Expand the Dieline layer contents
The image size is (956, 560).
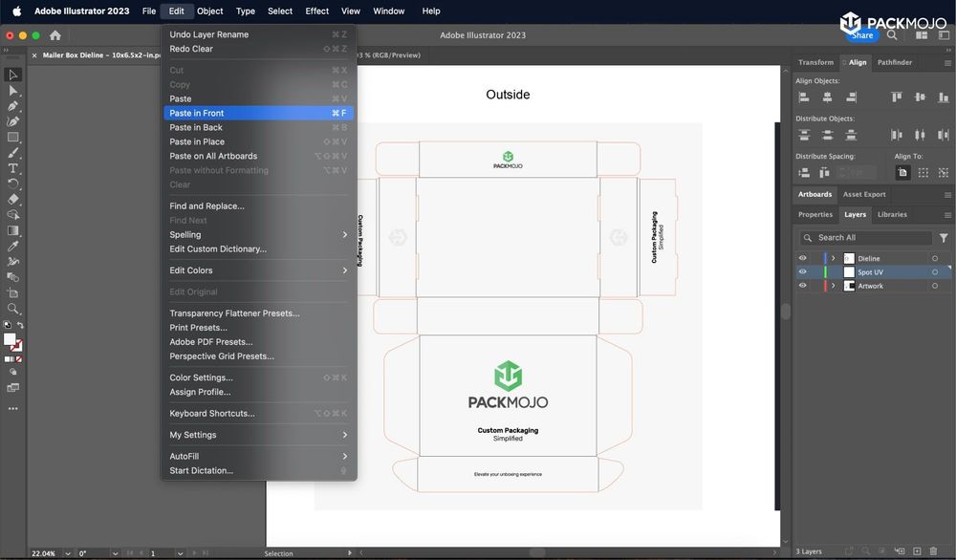tap(833, 258)
